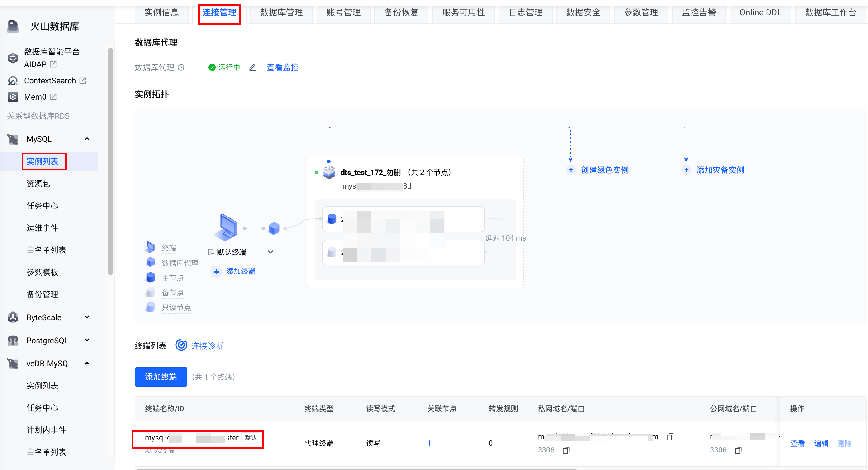This screenshot has width=868, height=470.
Task: Expand the 默认终端 dropdown chevron
Action: point(270,252)
